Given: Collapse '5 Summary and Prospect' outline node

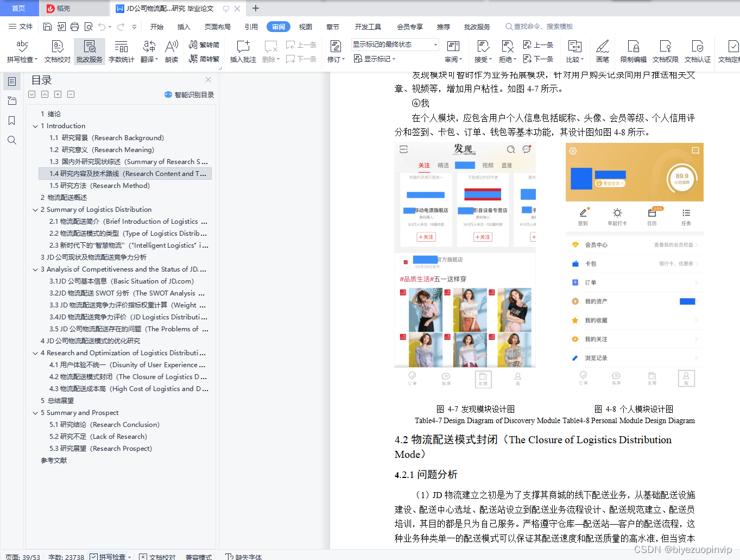Looking at the screenshot, I should [35, 413].
